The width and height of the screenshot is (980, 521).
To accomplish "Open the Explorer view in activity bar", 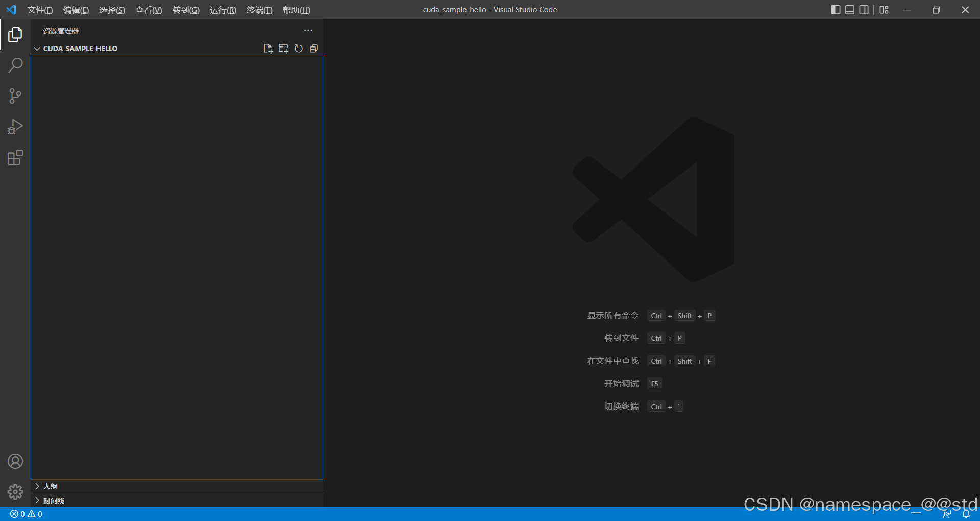I will point(15,35).
